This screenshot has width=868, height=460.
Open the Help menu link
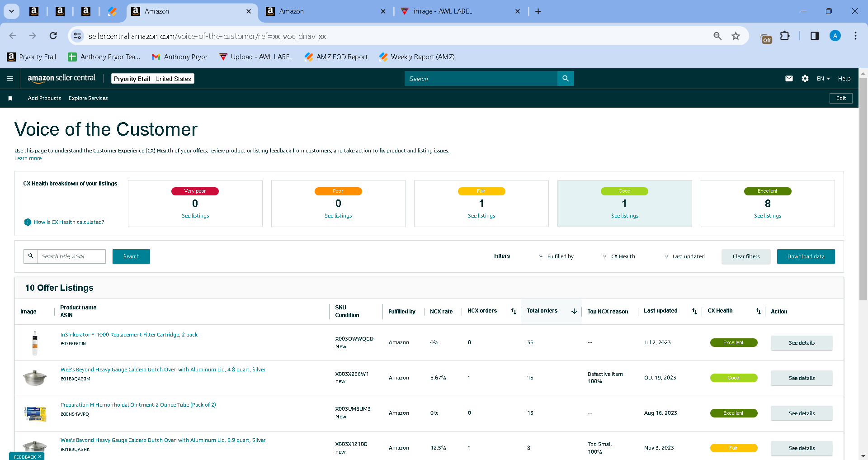[x=844, y=79]
